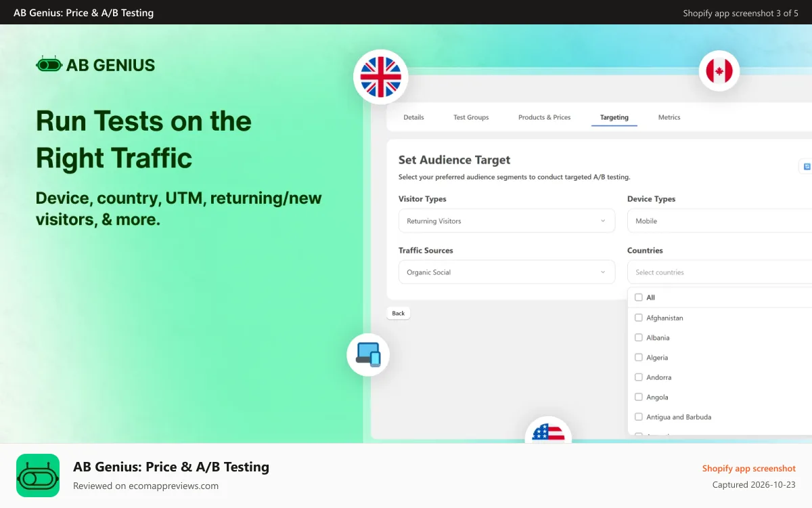Open the Metrics tab
This screenshot has height=508, width=812.
pyautogui.click(x=669, y=117)
